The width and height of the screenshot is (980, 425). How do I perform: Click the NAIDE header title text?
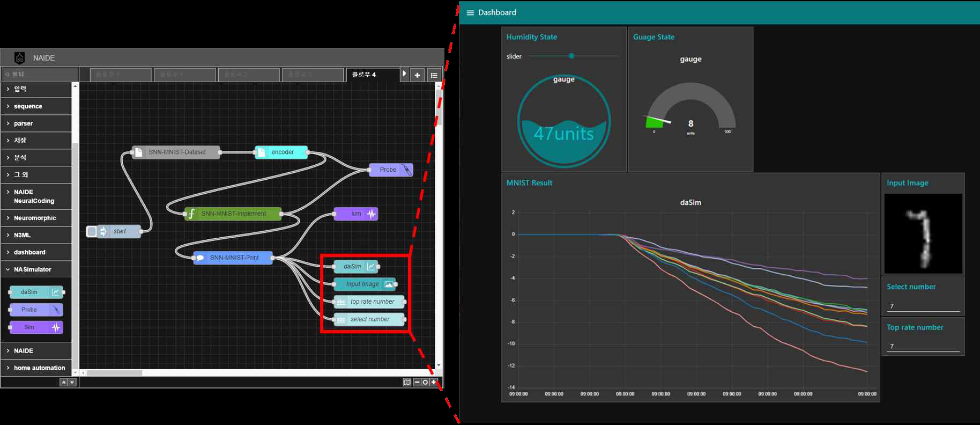[x=44, y=58]
